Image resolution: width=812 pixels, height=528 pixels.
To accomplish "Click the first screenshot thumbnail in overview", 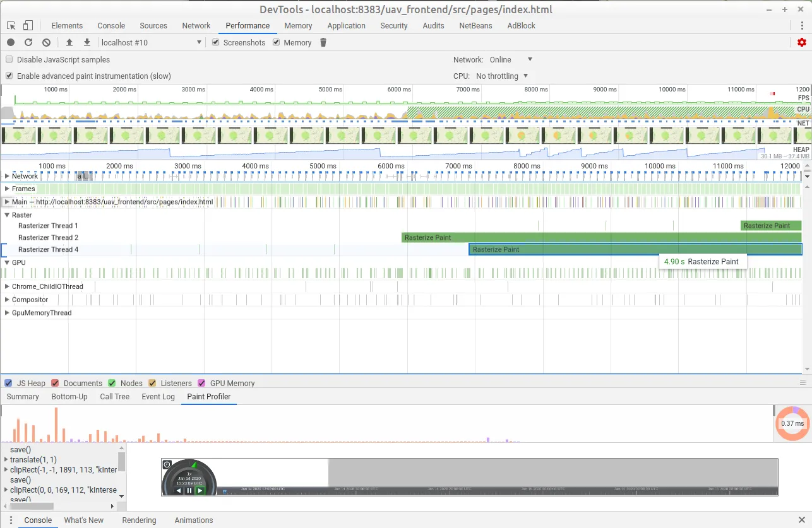I will coord(18,135).
